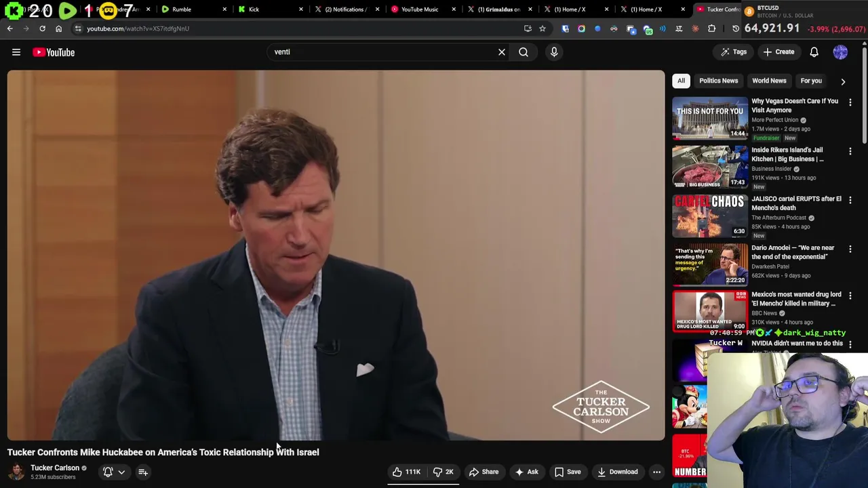Open Tucker Carlson channel avatar
Screen dimensions: 868x488
[16, 472]
